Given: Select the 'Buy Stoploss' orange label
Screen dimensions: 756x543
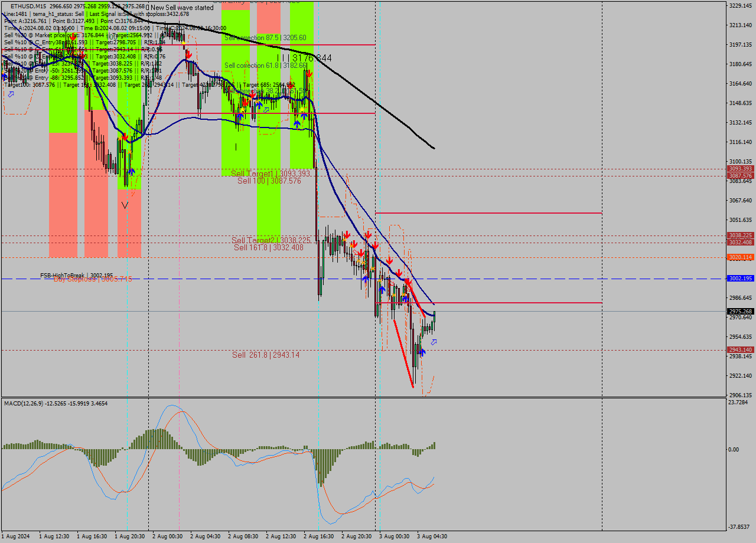Looking at the screenshot, I should (x=93, y=279).
